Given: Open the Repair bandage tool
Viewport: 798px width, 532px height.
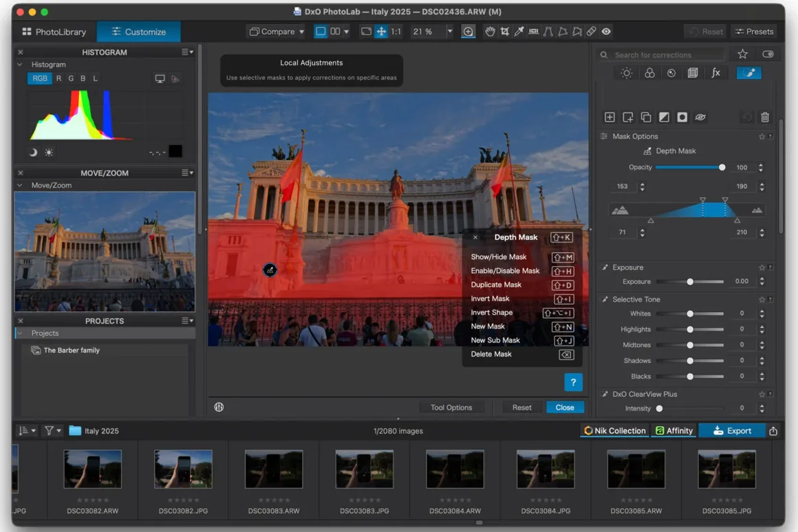Looking at the screenshot, I should pyautogui.click(x=591, y=32).
